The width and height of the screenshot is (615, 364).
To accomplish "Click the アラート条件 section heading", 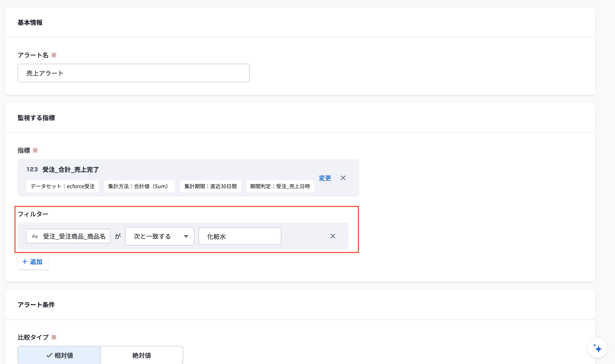I will click(x=36, y=305).
